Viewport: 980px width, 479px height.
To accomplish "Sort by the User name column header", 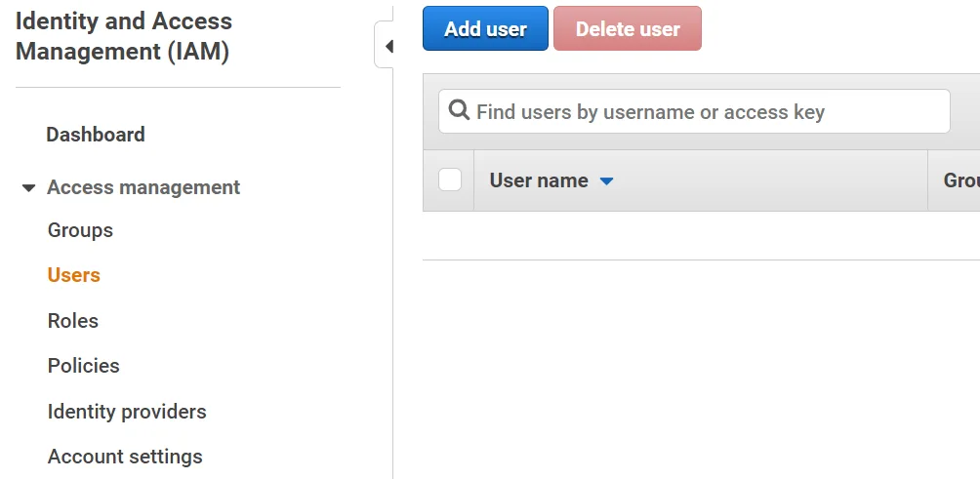I will [x=539, y=180].
